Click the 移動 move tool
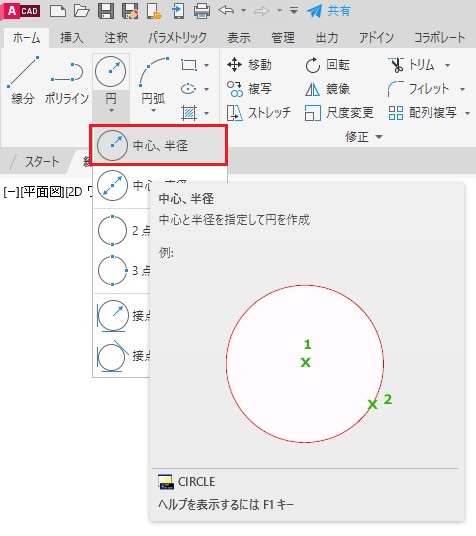Screen dimensions: 476x536 click(x=249, y=65)
